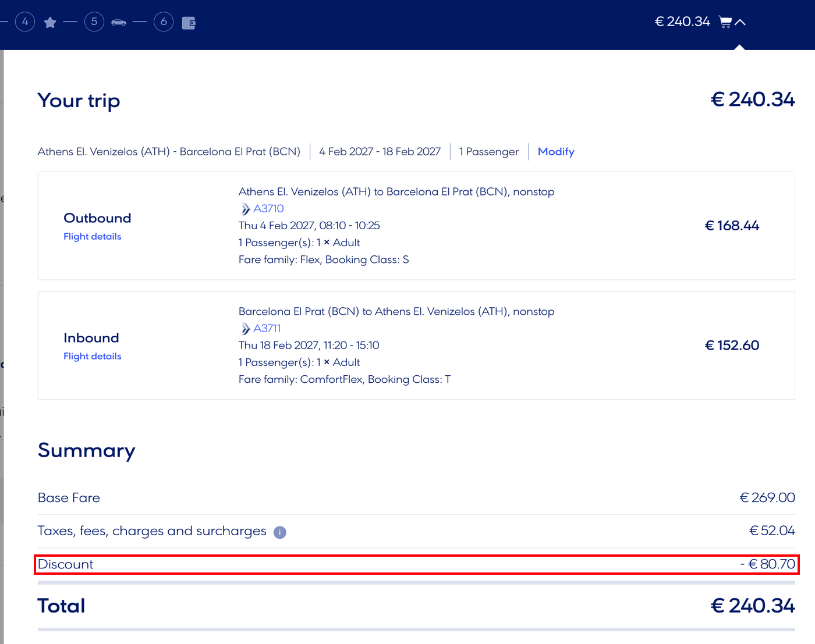Click the Your trip heading

(79, 101)
